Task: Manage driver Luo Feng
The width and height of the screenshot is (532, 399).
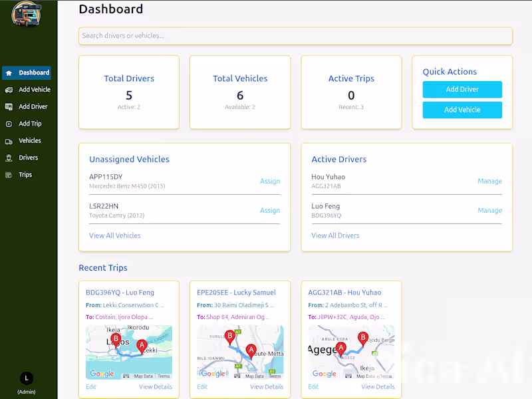Action: pyautogui.click(x=489, y=210)
